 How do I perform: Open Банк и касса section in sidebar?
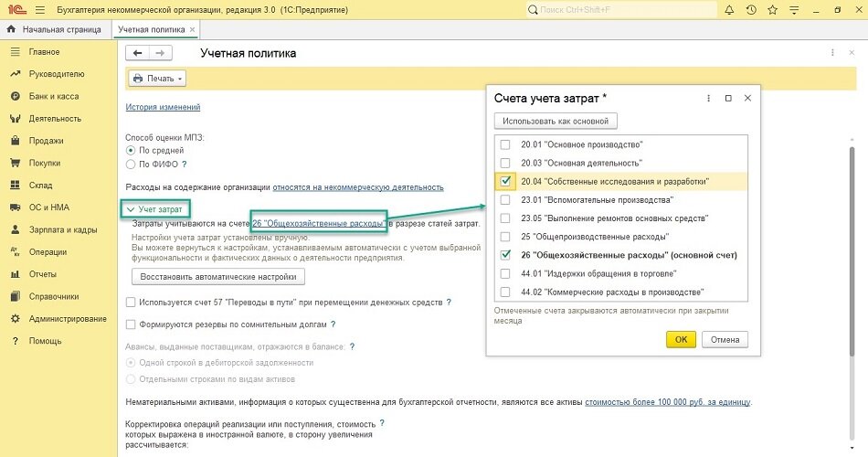click(x=53, y=96)
